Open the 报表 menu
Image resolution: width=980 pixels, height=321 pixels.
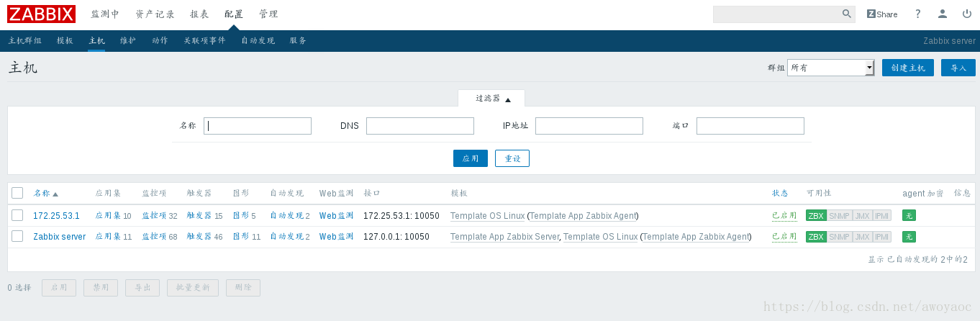pyautogui.click(x=199, y=14)
